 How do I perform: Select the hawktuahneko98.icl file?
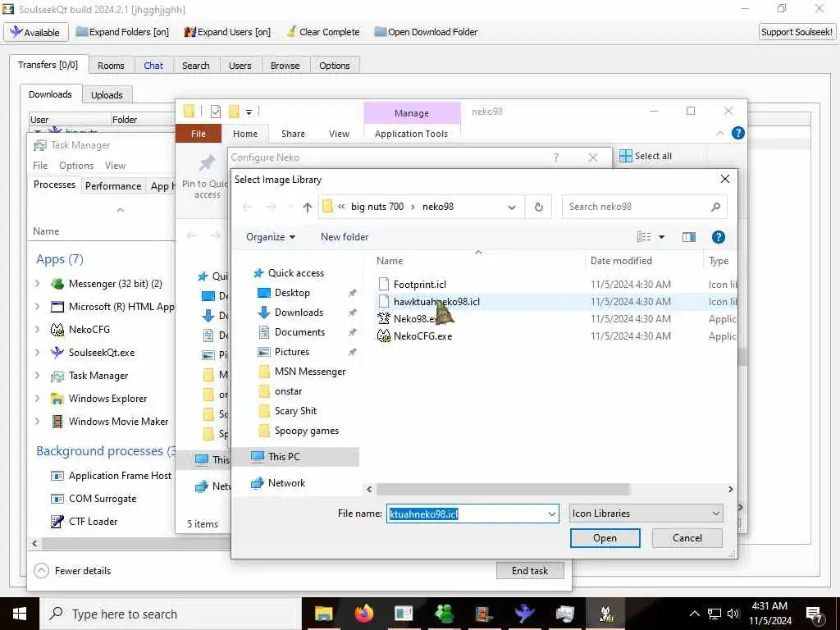pyautogui.click(x=436, y=302)
